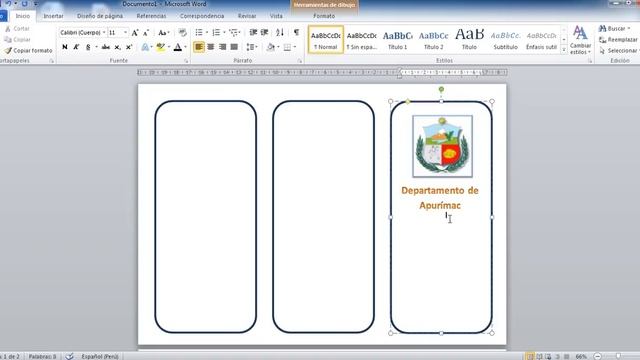
Task: Click the font color icon
Action: coord(178,47)
